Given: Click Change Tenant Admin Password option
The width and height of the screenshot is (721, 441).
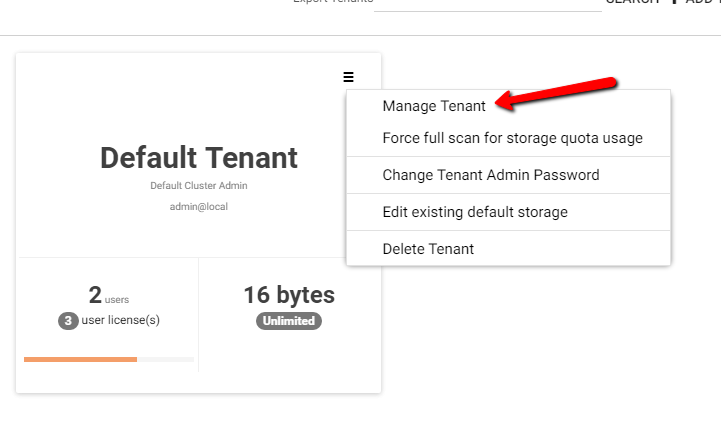Looking at the screenshot, I should [x=491, y=175].
